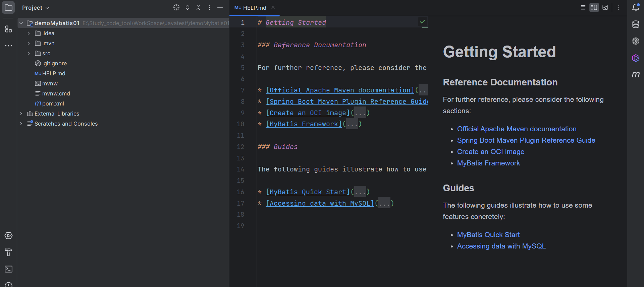The width and height of the screenshot is (644, 287).
Task: Open the Database tool window icon
Action: tap(636, 24)
